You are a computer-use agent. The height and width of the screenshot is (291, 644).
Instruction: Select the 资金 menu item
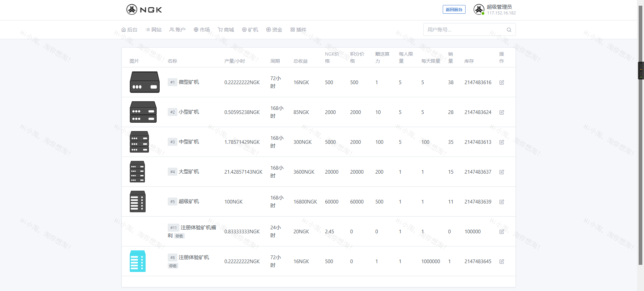pos(274,30)
